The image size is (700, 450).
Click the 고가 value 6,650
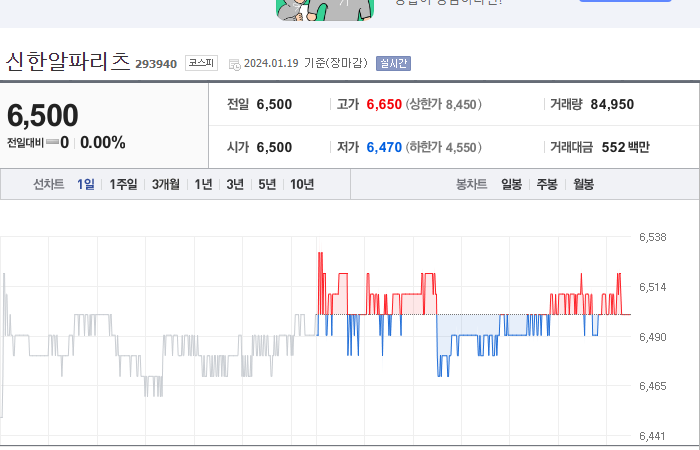(x=384, y=104)
